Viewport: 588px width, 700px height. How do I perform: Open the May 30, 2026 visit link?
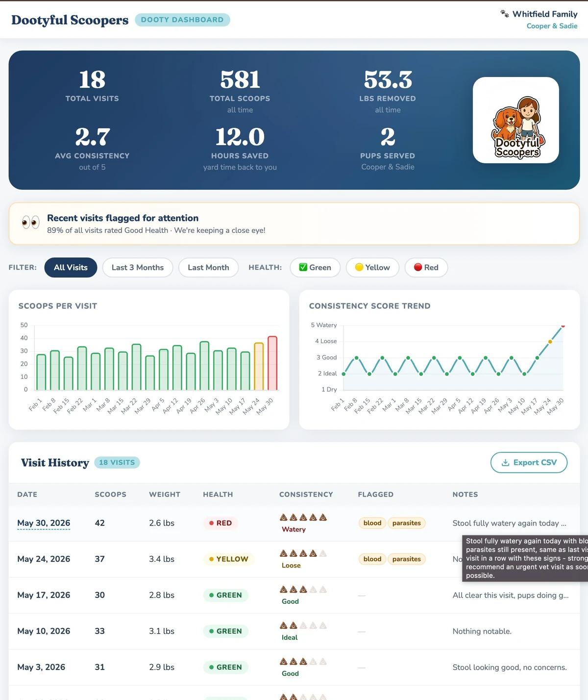44,523
